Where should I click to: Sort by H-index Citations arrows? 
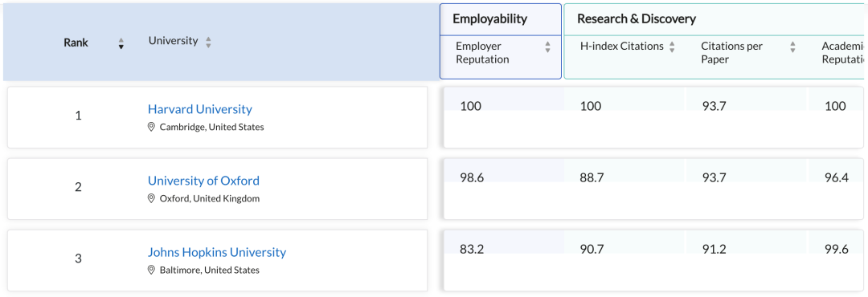[x=672, y=47]
